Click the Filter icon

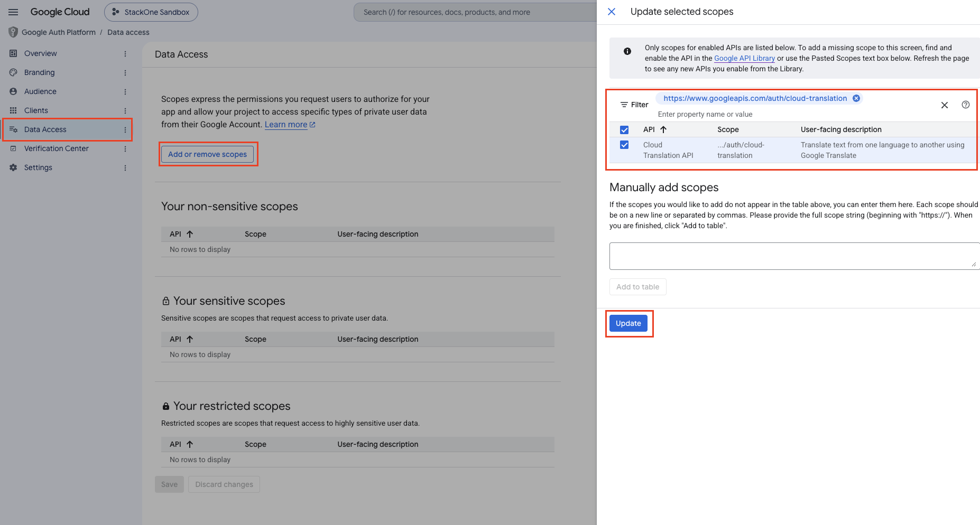point(624,105)
